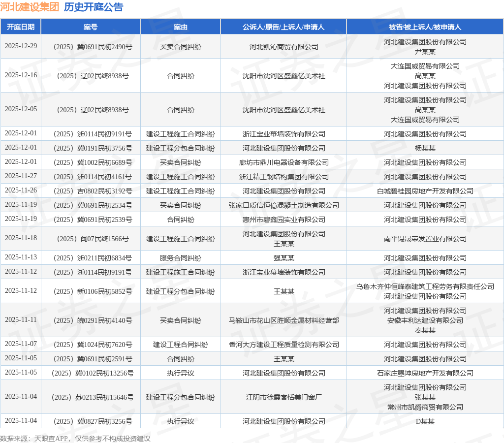
Task: Click case number 冀0191民初3756号
Action: [x=93, y=148]
